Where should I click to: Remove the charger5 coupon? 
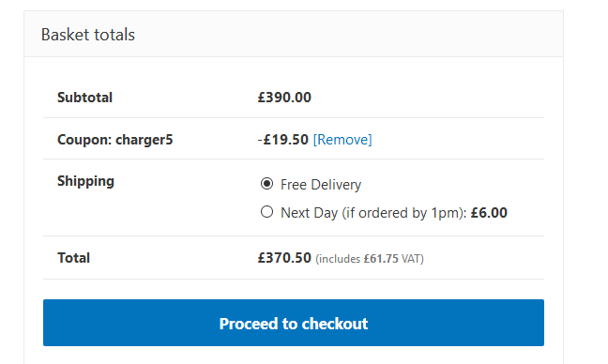[342, 140]
